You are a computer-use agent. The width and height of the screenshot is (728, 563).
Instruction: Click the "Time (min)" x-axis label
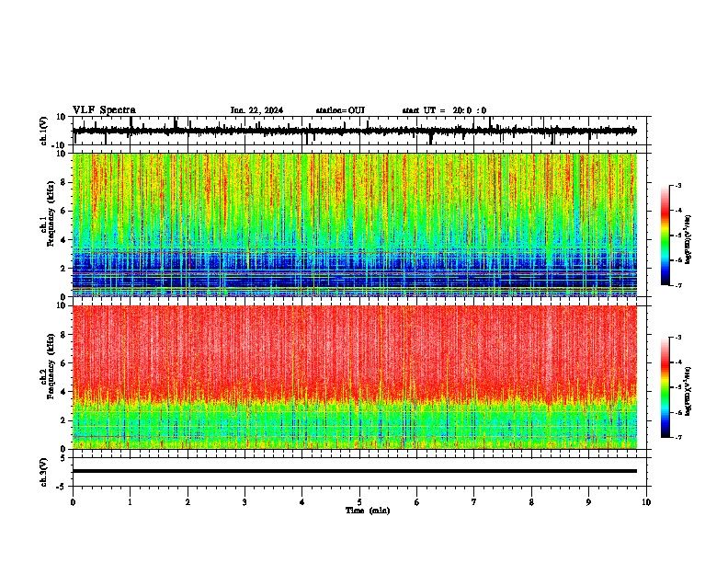pyautogui.click(x=368, y=511)
